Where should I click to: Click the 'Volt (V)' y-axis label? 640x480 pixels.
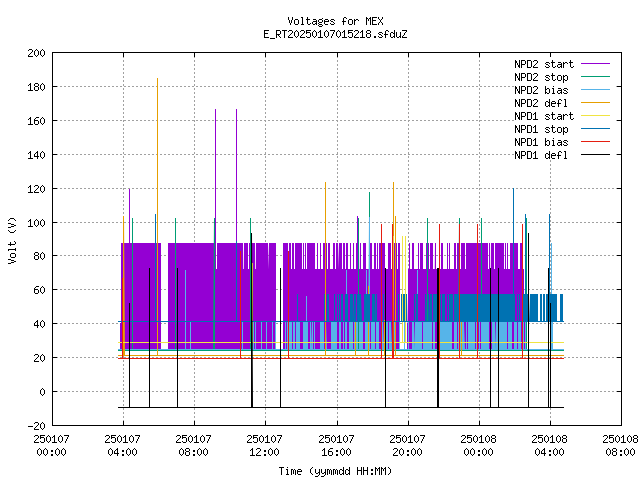(x=12, y=240)
